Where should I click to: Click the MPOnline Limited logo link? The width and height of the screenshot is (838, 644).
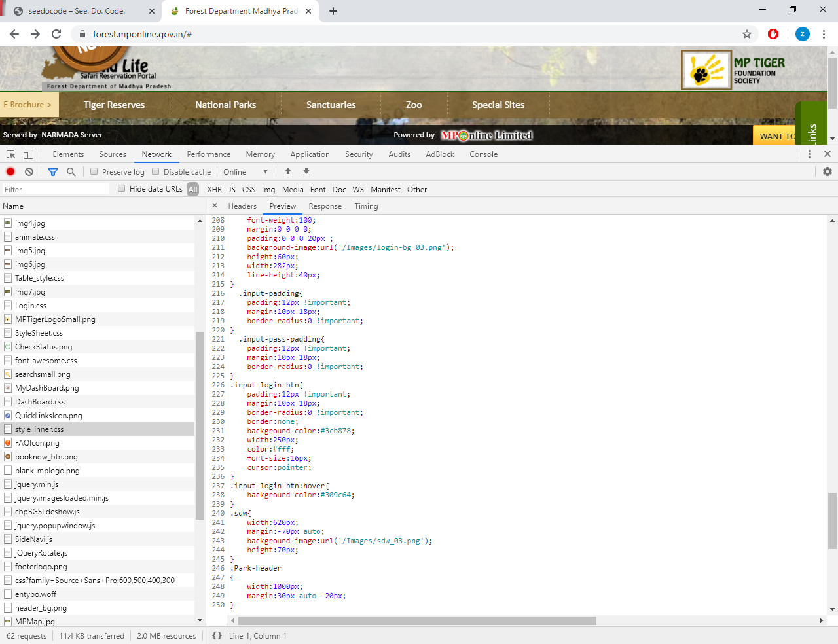487,135
